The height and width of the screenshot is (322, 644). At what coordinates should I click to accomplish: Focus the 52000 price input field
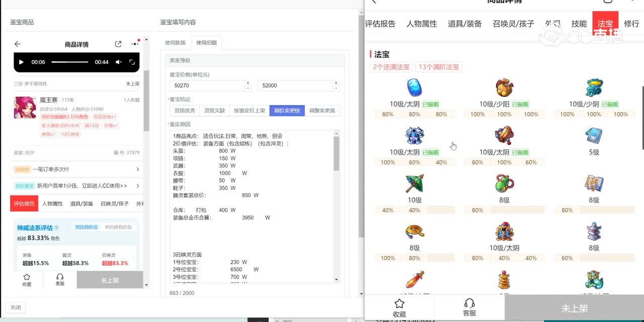point(295,86)
